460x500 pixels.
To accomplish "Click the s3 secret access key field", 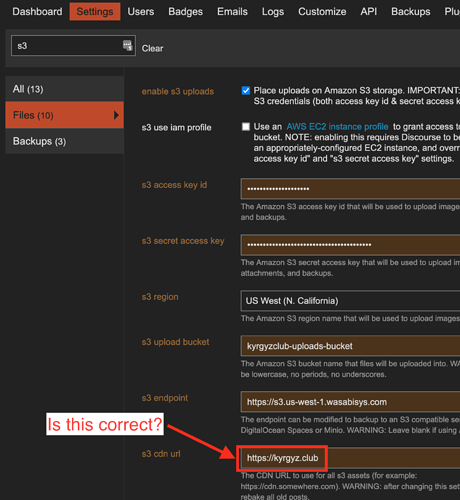I will [350, 245].
